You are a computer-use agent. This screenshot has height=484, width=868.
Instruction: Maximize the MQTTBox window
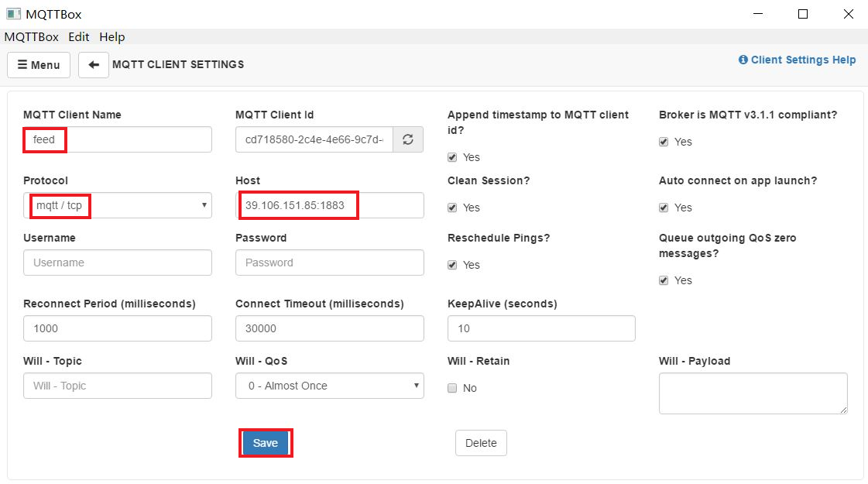coord(803,14)
